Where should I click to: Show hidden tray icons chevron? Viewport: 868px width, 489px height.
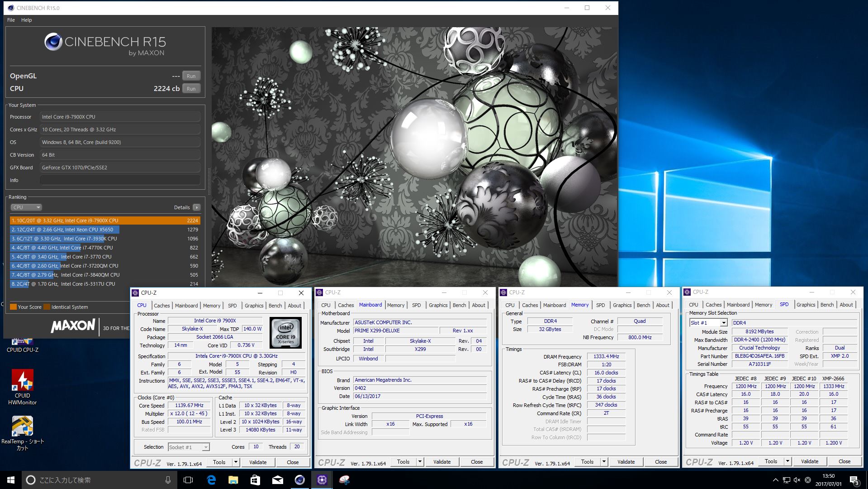[776, 480]
